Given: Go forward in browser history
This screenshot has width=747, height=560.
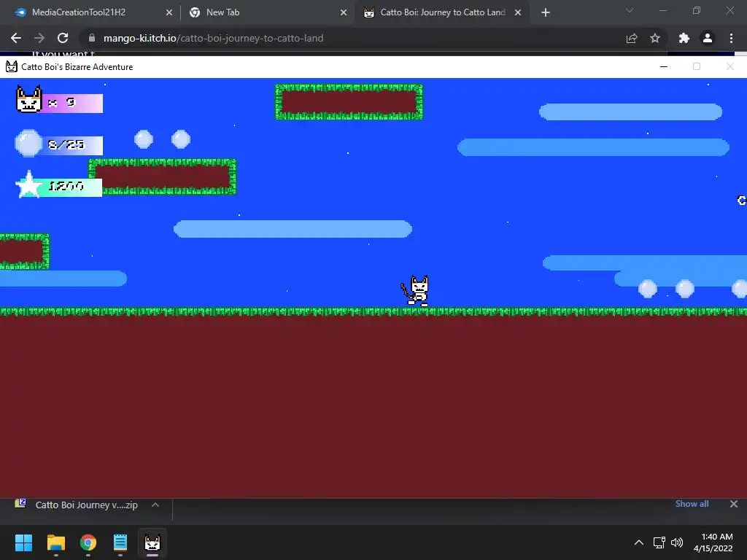Looking at the screenshot, I should click(x=39, y=38).
